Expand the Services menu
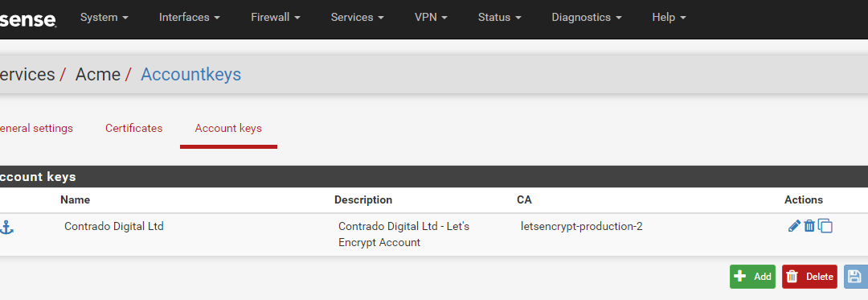The image size is (868, 300). pyautogui.click(x=358, y=17)
